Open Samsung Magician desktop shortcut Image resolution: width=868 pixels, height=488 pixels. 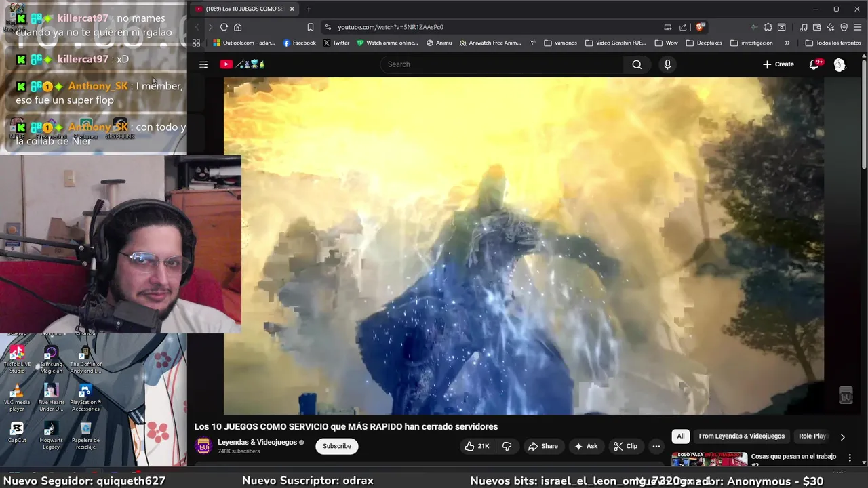tap(51, 359)
